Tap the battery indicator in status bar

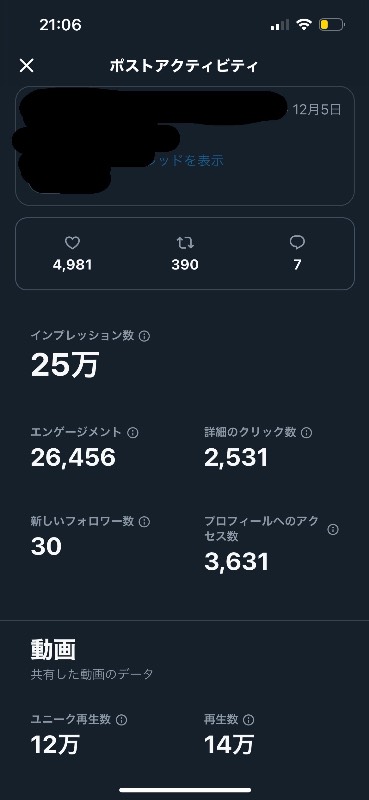(x=332, y=24)
